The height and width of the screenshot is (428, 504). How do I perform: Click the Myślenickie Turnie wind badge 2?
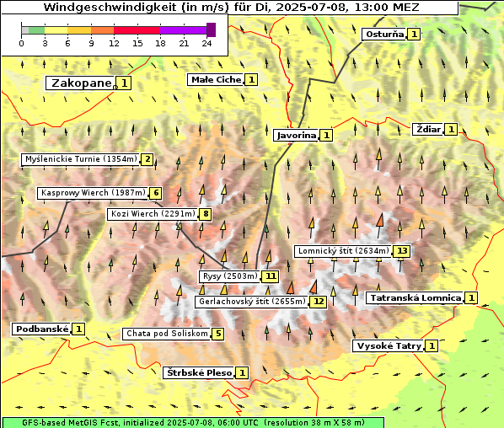tap(147, 159)
